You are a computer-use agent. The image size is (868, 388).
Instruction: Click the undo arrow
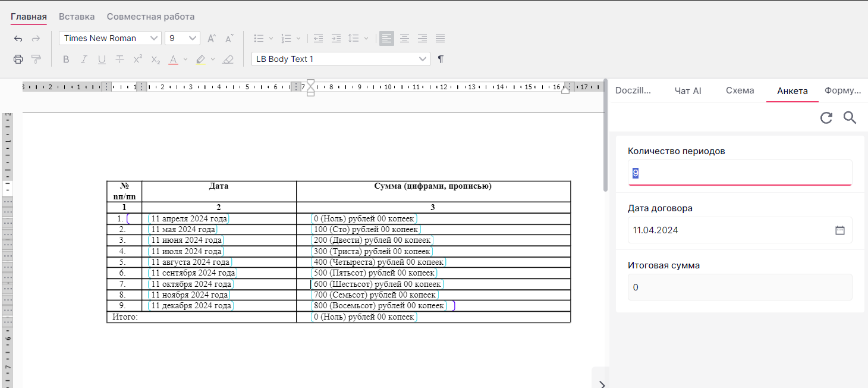tap(18, 39)
